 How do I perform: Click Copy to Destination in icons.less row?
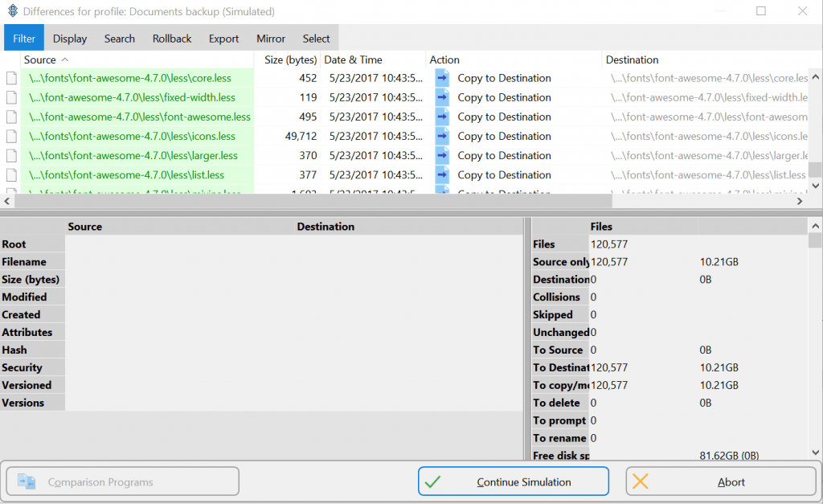click(504, 137)
